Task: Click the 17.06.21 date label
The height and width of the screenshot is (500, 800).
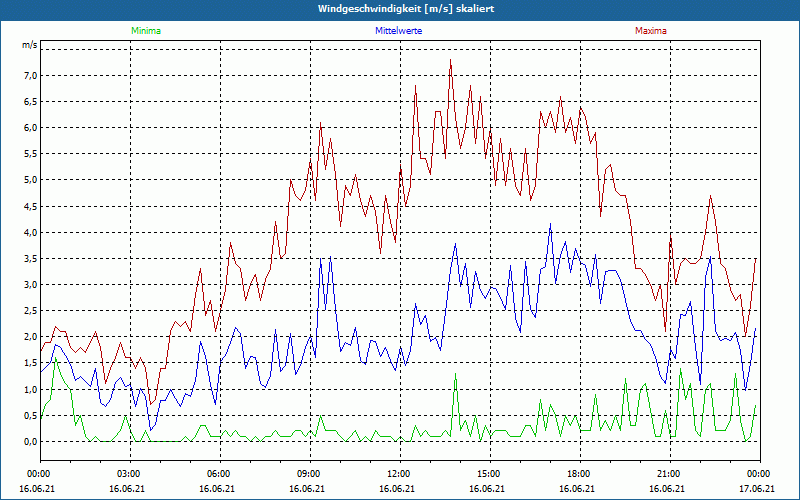Action: (757, 488)
